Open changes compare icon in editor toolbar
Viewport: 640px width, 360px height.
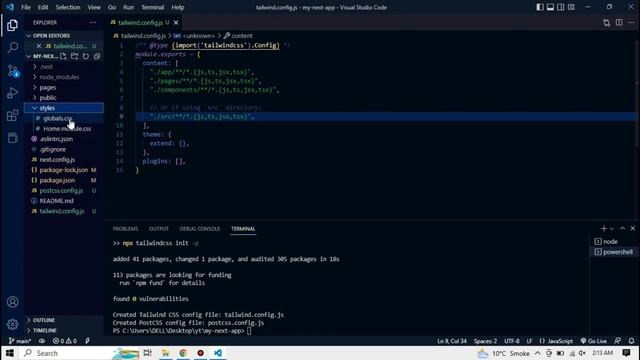pyautogui.click(x=607, y=22)
